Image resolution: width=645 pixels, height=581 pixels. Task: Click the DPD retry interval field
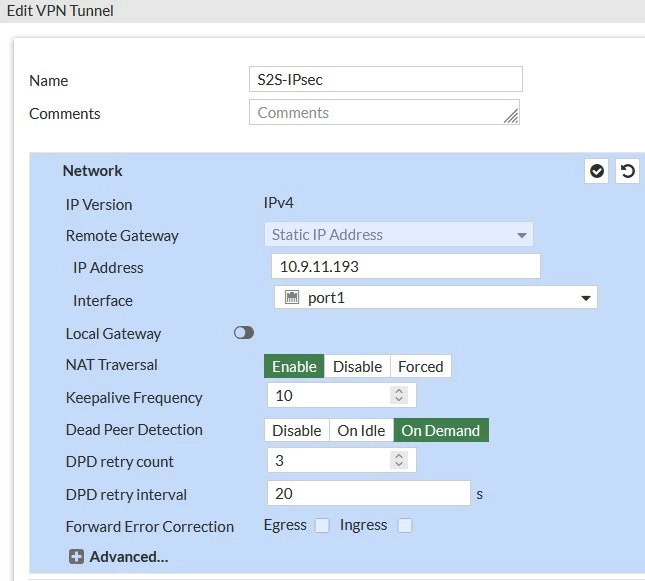369,493
